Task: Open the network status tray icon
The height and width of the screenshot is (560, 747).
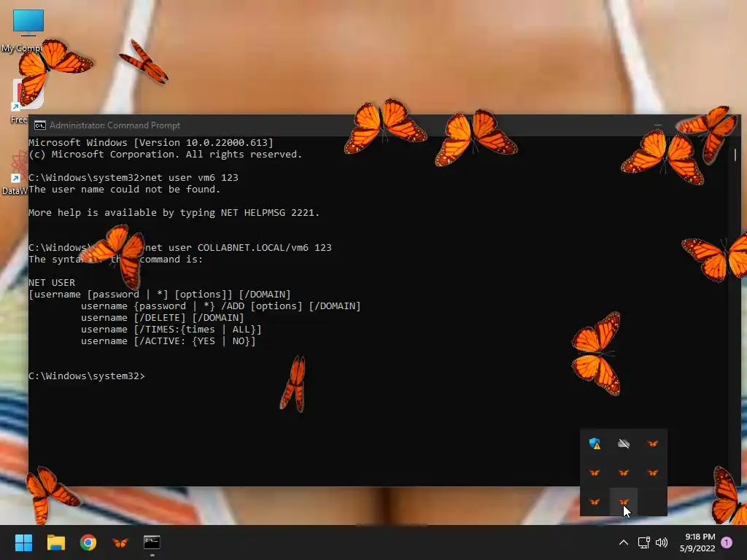Action: 643,542
